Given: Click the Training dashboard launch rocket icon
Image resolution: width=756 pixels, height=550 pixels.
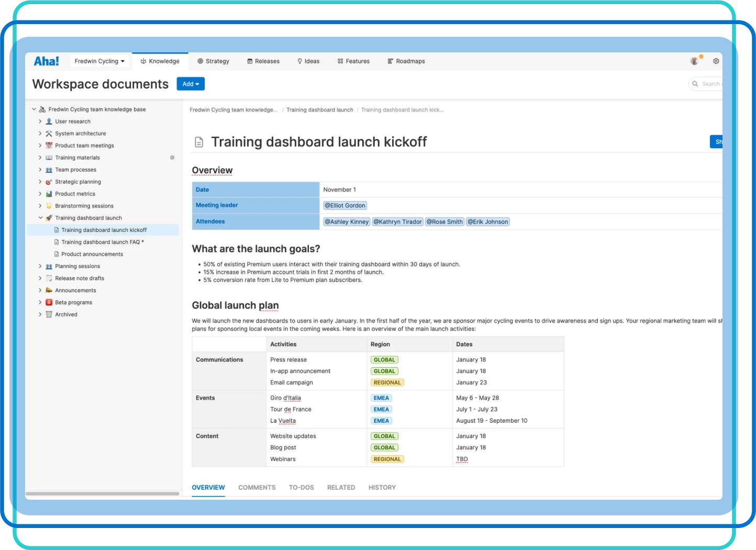Looking at the screenshot, I should [49, 218].
